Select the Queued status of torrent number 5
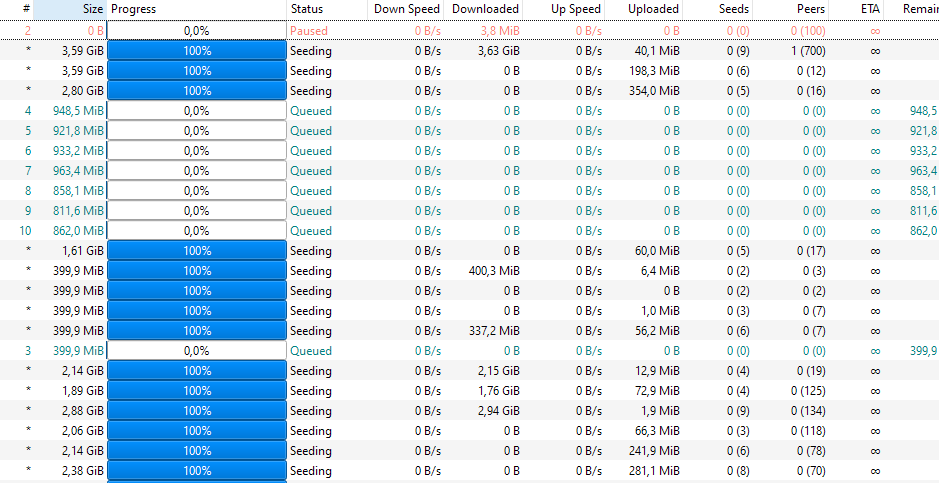Image resolution: width=940 pixels, height=483 pixels. coord(311,131)
